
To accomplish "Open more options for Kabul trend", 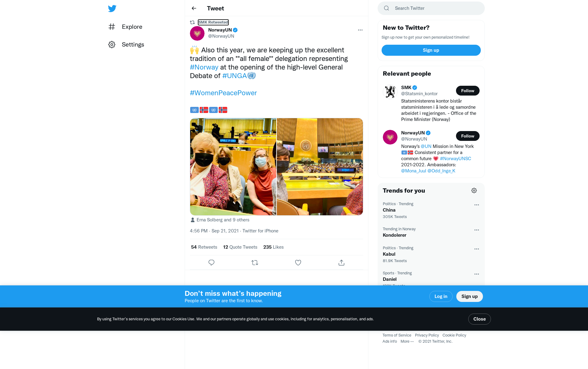I will point(477,249).
